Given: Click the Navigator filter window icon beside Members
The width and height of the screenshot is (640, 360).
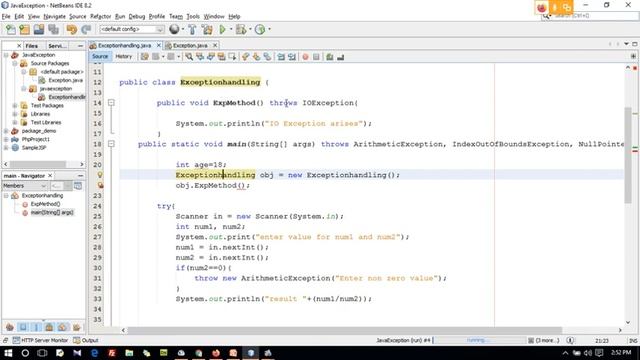Looking at the screenshot, I should 78,186.
